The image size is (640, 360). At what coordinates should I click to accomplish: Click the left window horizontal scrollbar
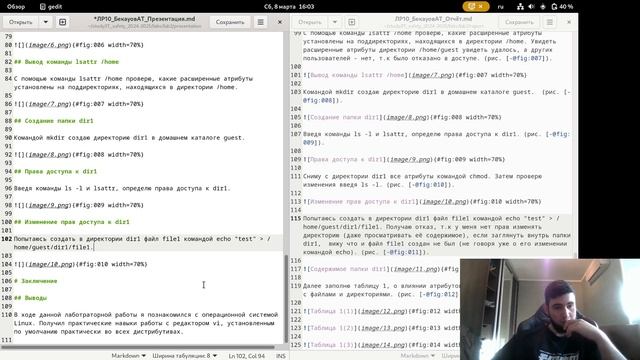tap(138, 347)
